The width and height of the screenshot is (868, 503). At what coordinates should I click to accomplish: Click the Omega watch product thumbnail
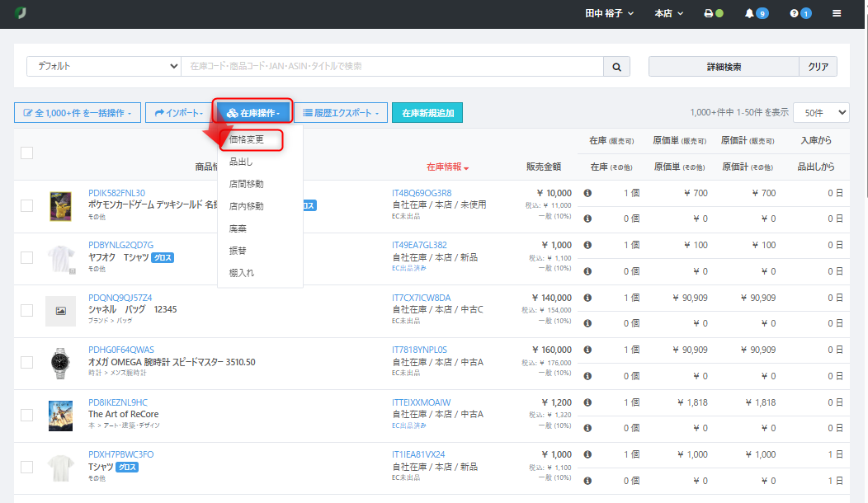(60, 363)
